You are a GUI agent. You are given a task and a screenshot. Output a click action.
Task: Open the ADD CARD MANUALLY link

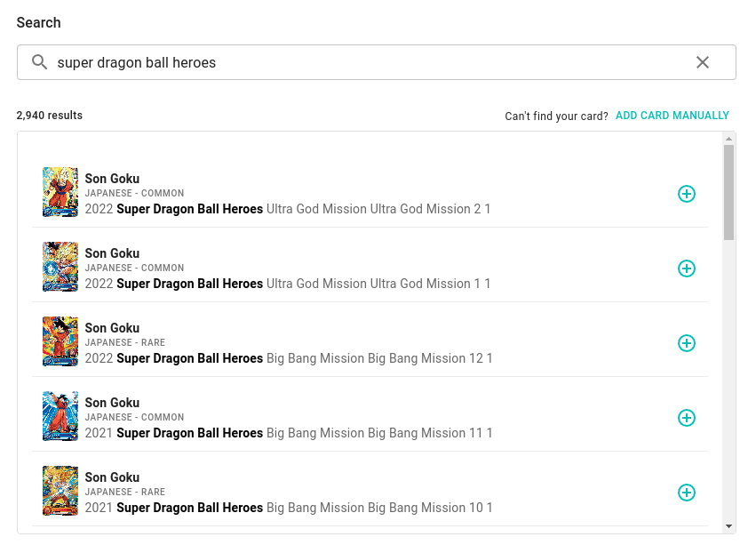pos(672,116)
